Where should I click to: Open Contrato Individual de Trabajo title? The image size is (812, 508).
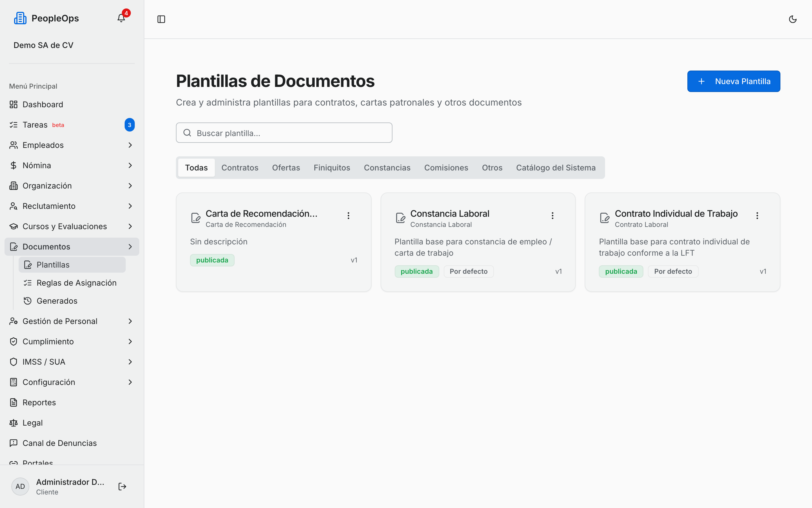(x=676, y=214)
